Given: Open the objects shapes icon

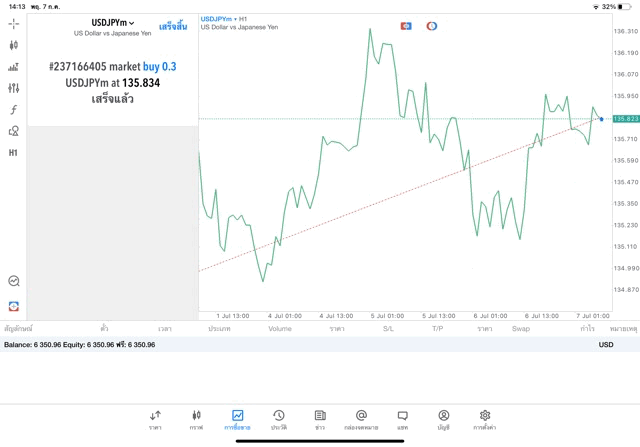Looking at the screenshot, I should click(13, 131).
